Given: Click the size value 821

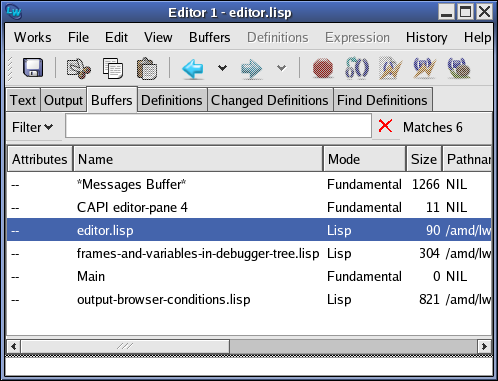Looking at the screenshot, I should click(x=429, y=299).
